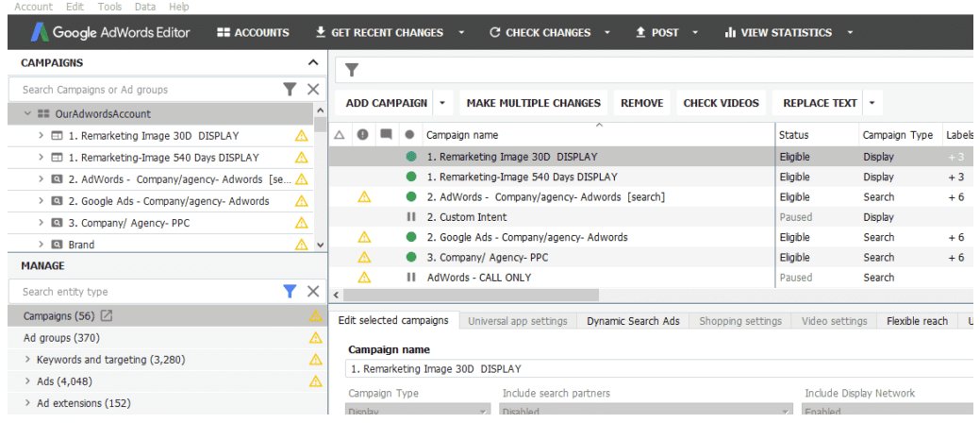Click warning icon on AdWords - CALL ONLY row
The image size is (980, 423).
click(364, 278)
